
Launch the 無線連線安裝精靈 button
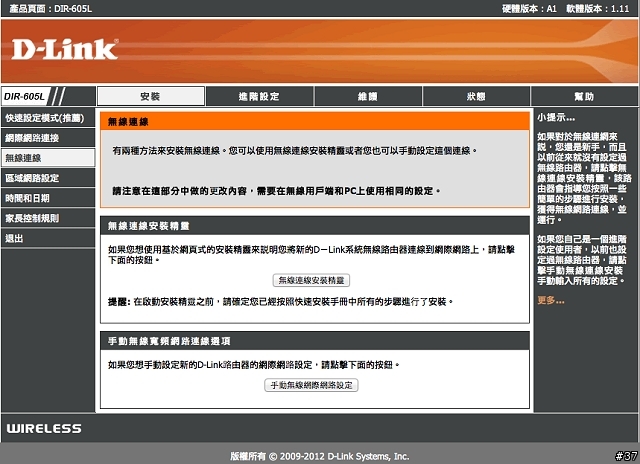311,280
